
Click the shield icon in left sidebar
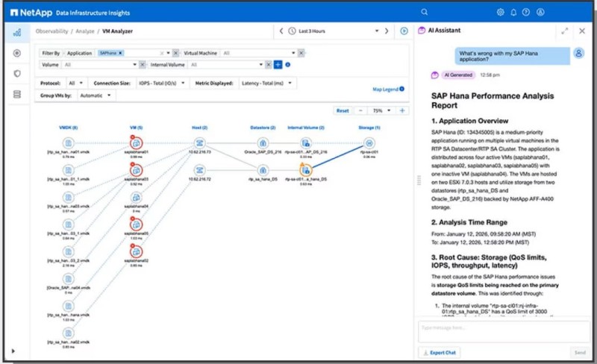pos(16,74)
